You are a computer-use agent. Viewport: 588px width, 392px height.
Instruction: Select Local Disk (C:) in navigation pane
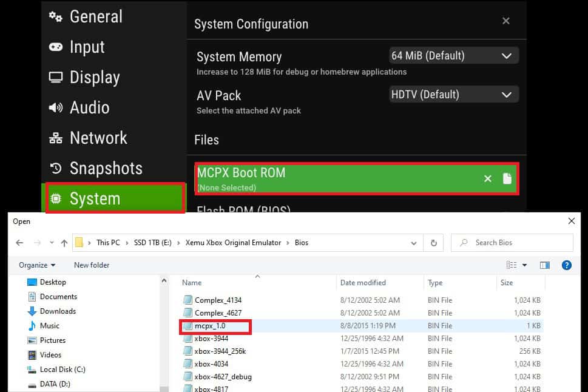[x=56, y=370]
